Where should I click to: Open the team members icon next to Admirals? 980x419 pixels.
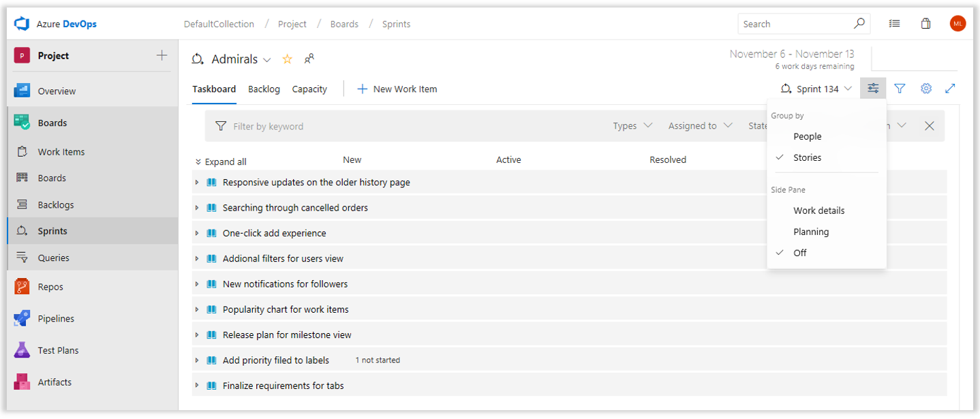pos(309,59)
